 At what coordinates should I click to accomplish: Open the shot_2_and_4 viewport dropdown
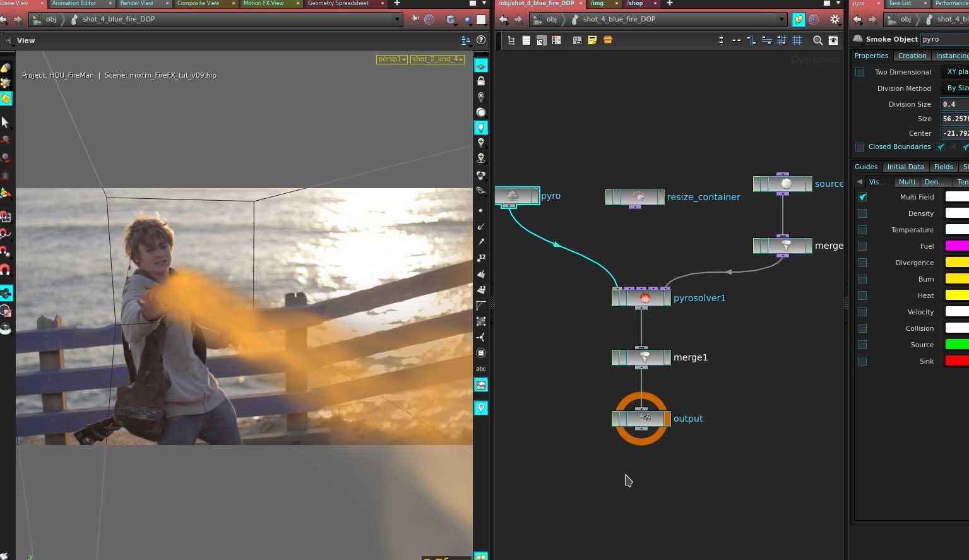[x=437, y=59]
